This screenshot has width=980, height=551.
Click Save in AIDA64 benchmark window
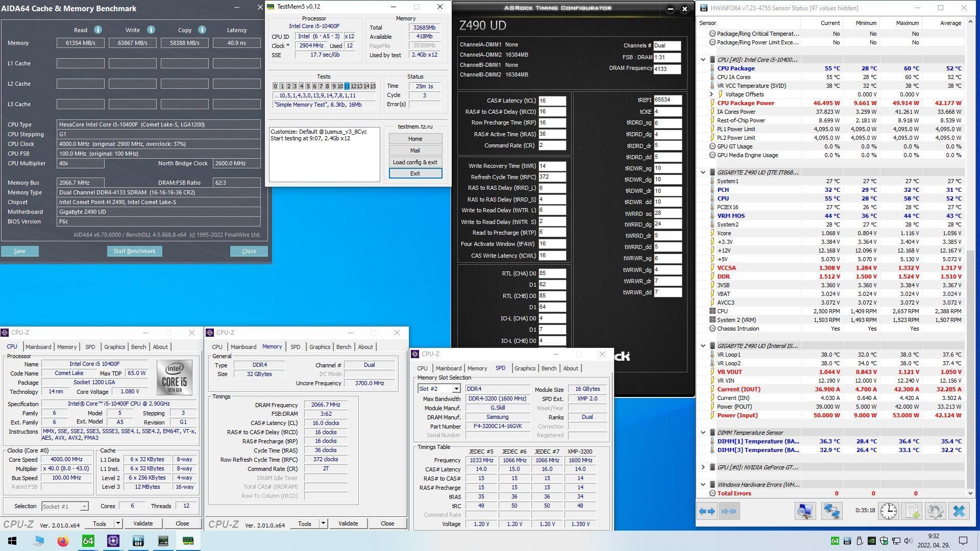pos(19,251)
